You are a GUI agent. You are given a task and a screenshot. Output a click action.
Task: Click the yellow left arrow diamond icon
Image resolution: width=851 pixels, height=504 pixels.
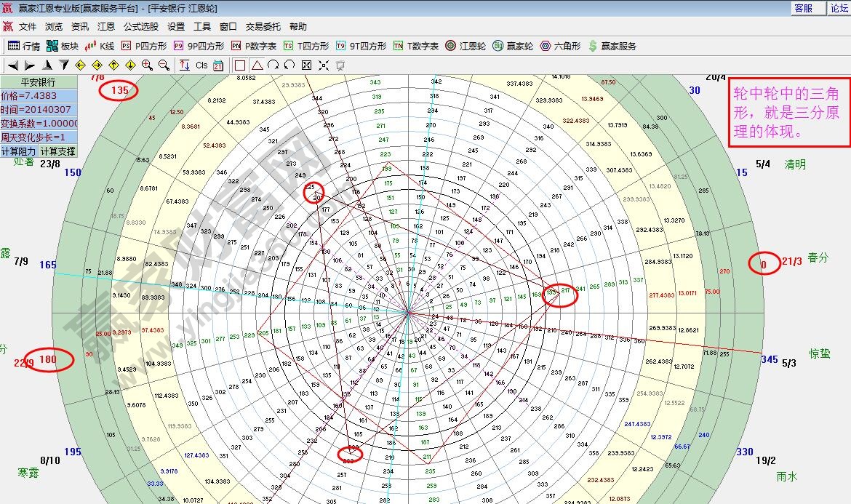81,65
